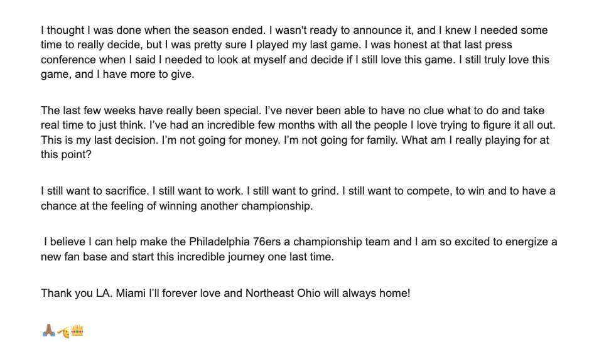
Task: Click the phrase "Thank you LA."
Action: tap(77, 293)
